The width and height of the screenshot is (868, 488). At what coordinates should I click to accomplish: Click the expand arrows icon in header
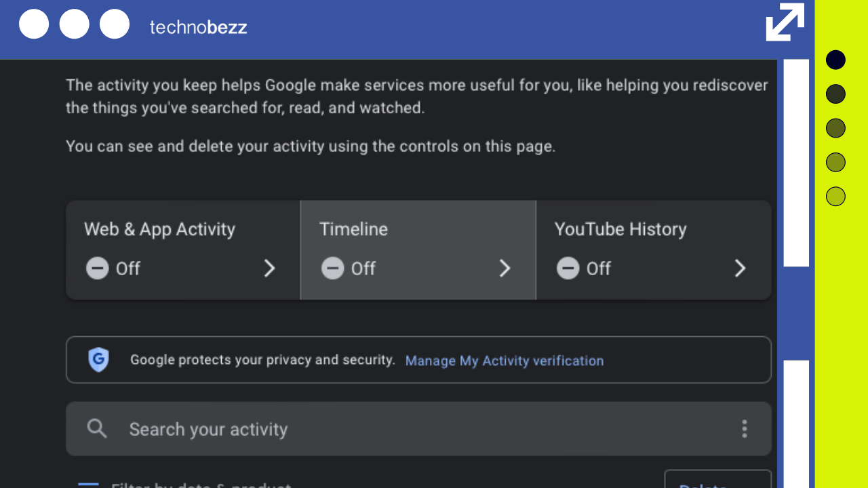(785, 22)
